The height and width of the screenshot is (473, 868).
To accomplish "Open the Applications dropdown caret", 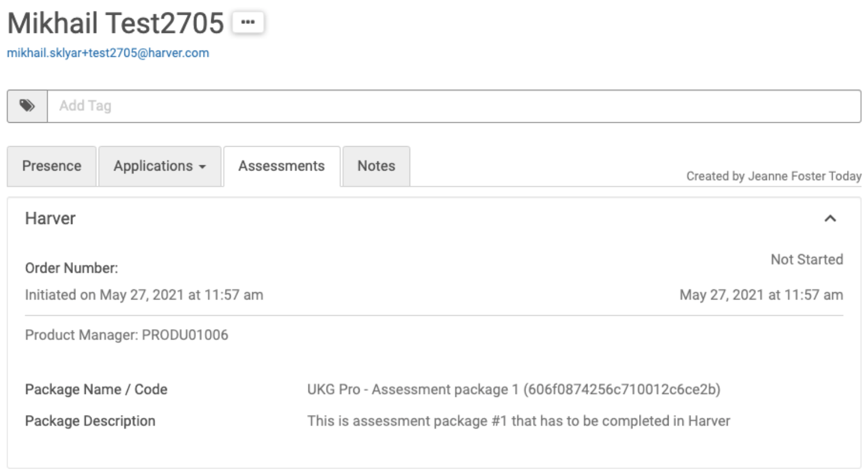I will click(x=202, y=167).
